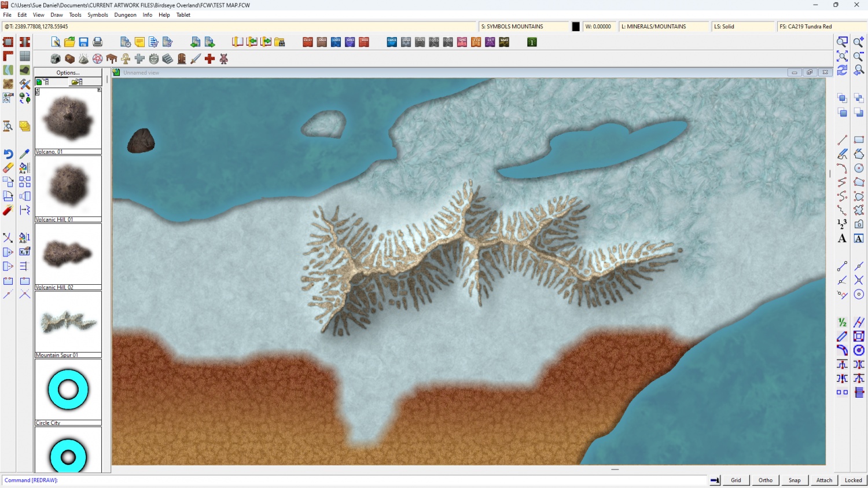Select the Line drawing tool
The width and height of the screenshot is (868, 488).
[842, 140]
